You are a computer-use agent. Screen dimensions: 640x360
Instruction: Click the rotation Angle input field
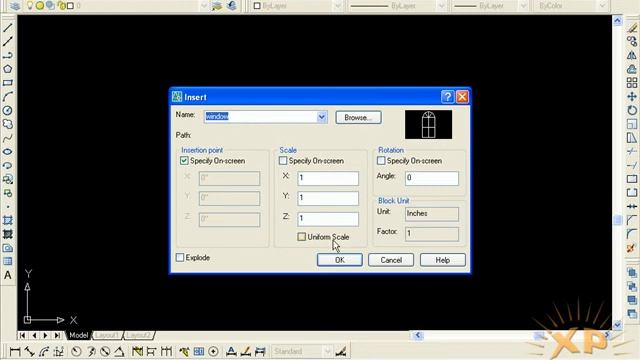[x=432, y=178]
